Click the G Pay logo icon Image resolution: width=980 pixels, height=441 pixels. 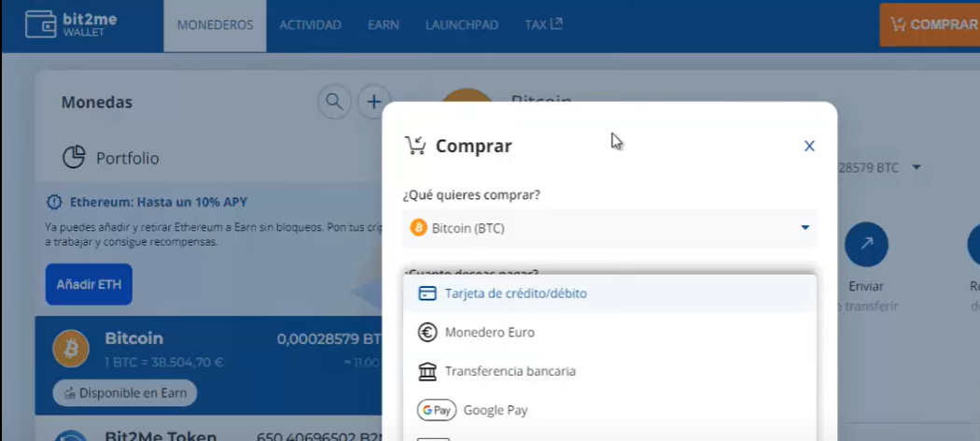(437, 410)
